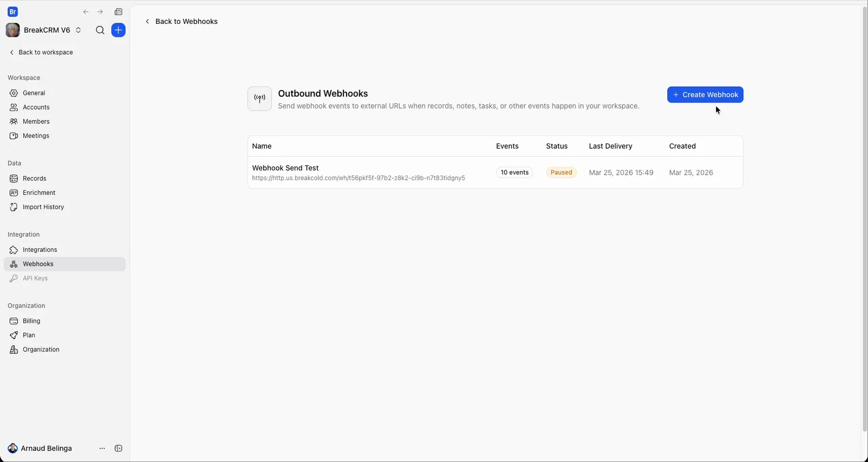The image size is (868, 462).
Task: Click the Last Delivery column header
Action: click(x=611, y=146)
